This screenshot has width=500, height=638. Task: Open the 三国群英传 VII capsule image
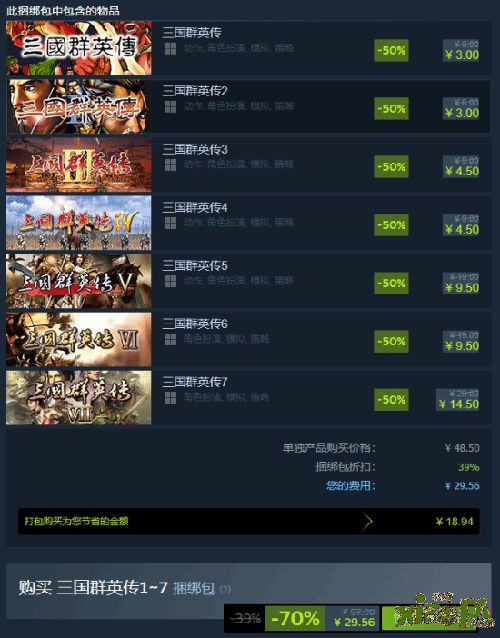pyautogui.click(x=79, y=397)
